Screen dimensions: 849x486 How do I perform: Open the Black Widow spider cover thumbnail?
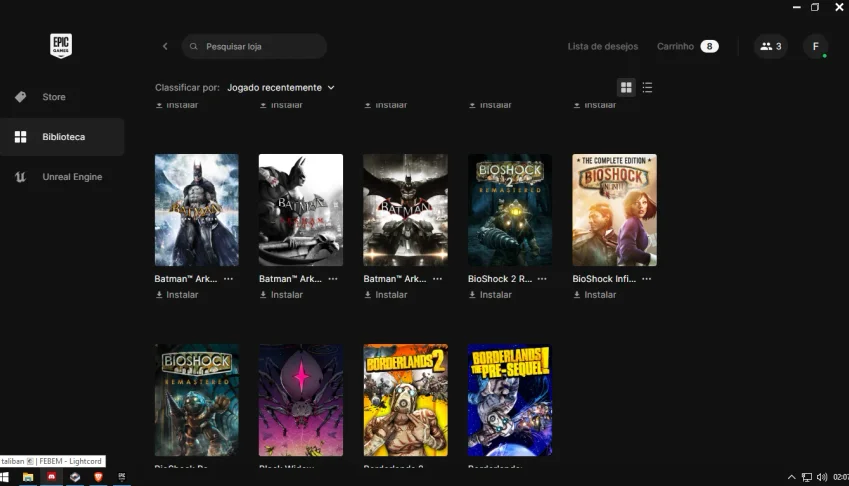pos(301,400)
